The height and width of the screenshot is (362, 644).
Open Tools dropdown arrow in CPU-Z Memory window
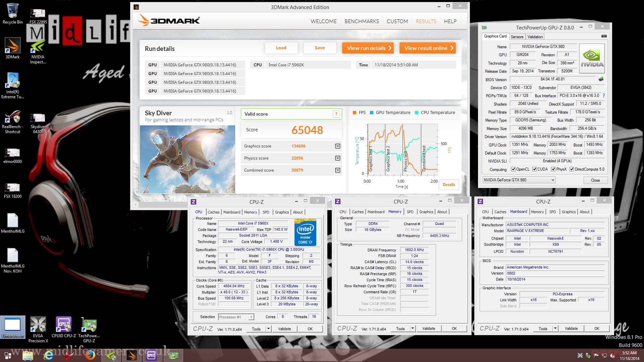coord(413,328)
